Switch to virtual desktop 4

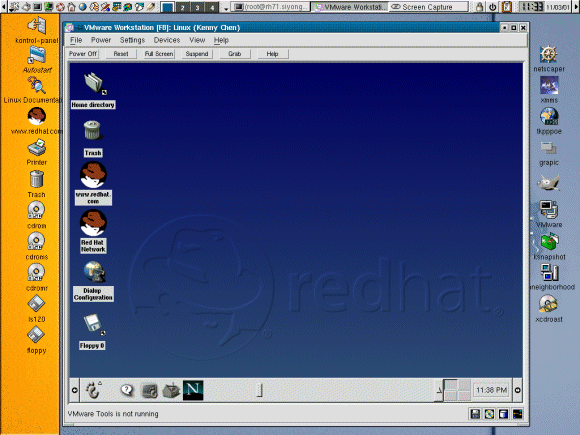212,7
